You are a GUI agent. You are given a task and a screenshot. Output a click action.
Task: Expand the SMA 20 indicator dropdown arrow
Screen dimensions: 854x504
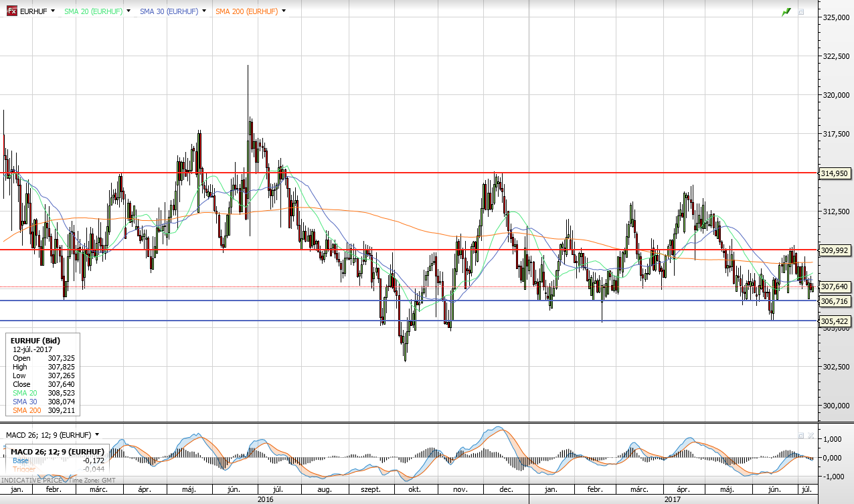click(129, 11)
